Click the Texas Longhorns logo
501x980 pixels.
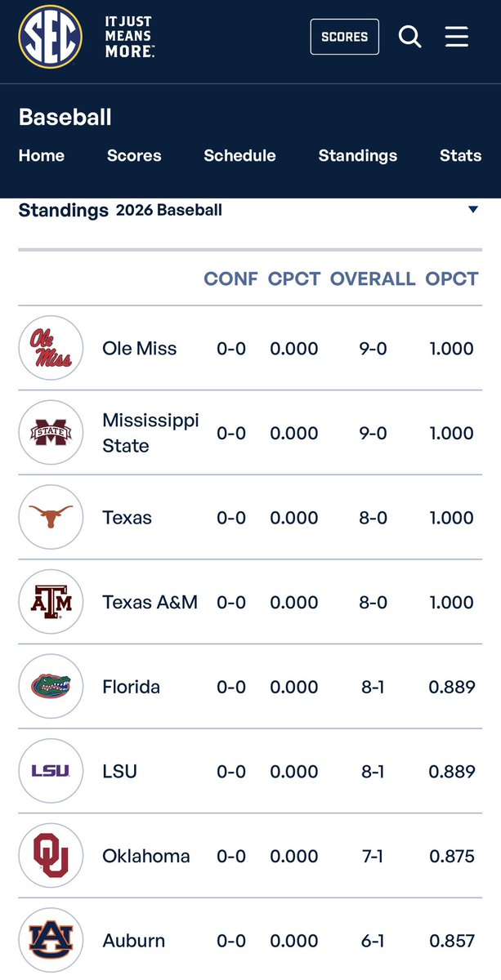pyautogui.click(x=51, y=518)
